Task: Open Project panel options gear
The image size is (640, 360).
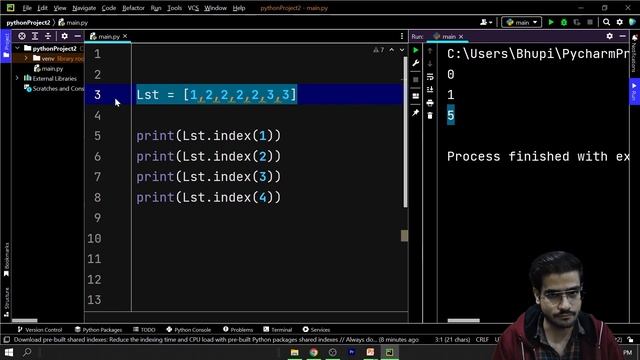Action: point(64,36)
